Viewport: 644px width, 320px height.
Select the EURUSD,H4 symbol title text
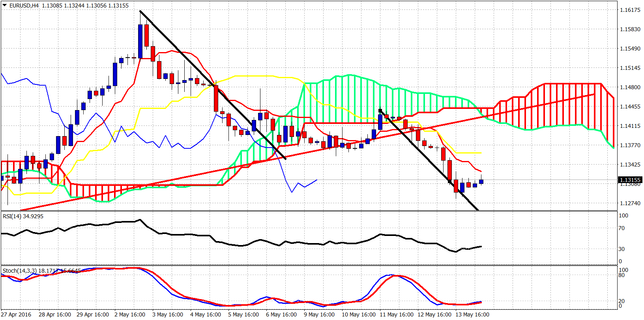(24, 6)
